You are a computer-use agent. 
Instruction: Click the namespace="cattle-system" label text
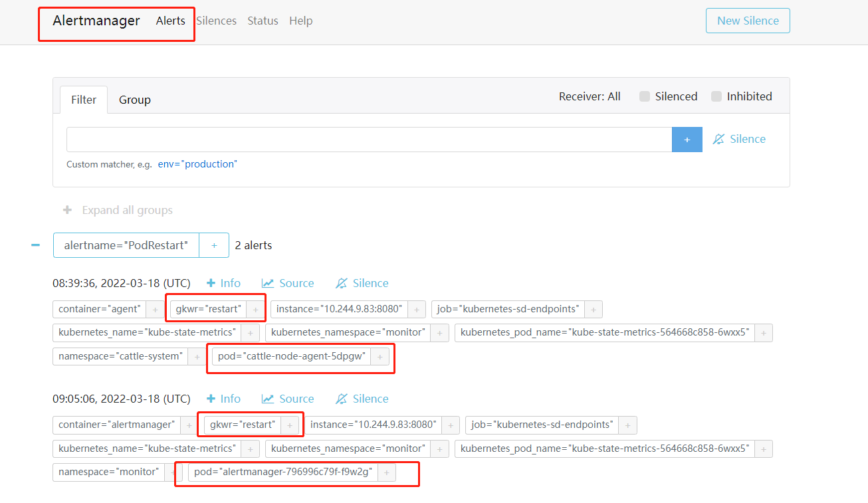(x=120, y=357)
